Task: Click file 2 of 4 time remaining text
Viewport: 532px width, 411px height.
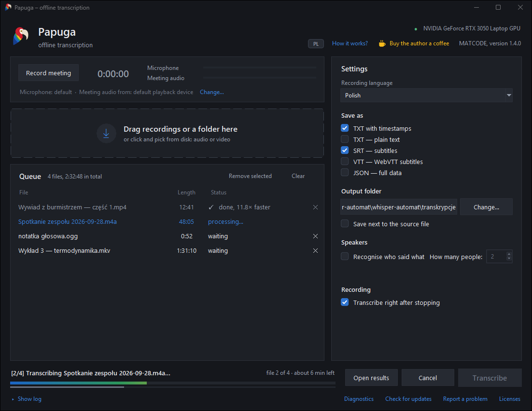Action: tap(300, 373)
